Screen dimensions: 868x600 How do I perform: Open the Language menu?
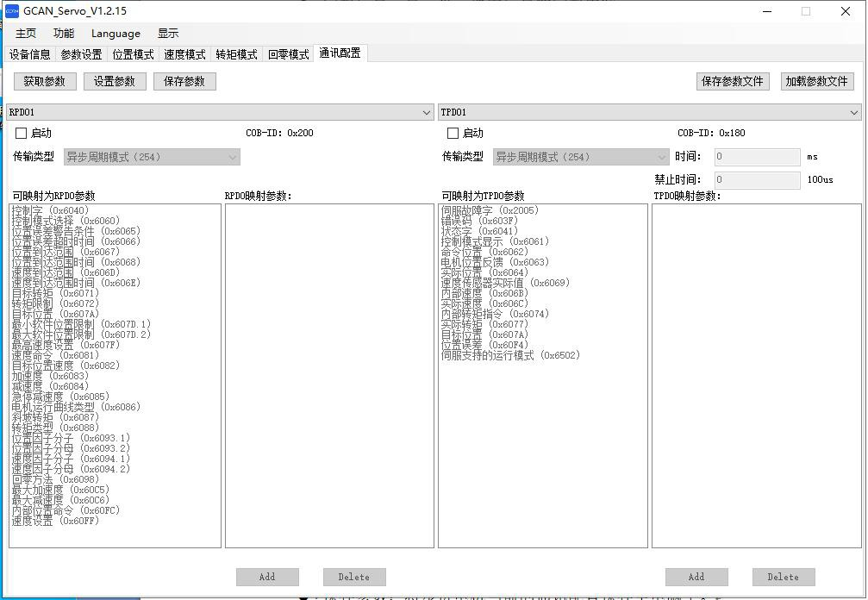(116, 34)
